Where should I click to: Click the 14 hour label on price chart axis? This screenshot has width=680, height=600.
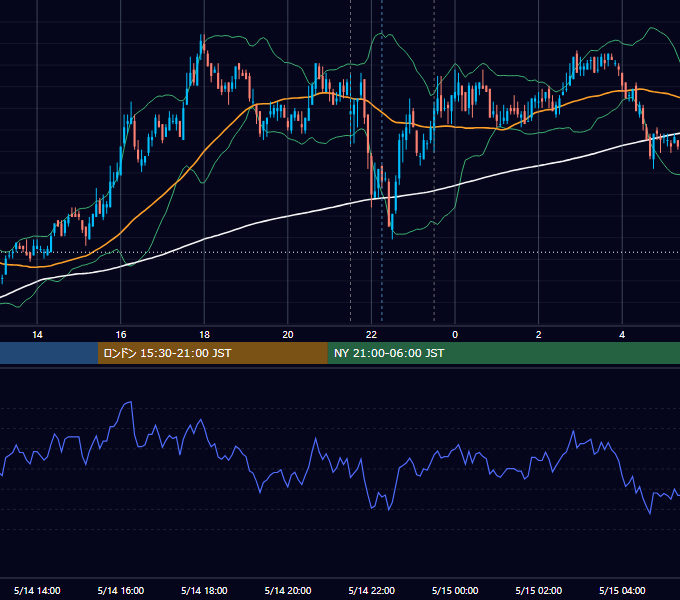37,335
